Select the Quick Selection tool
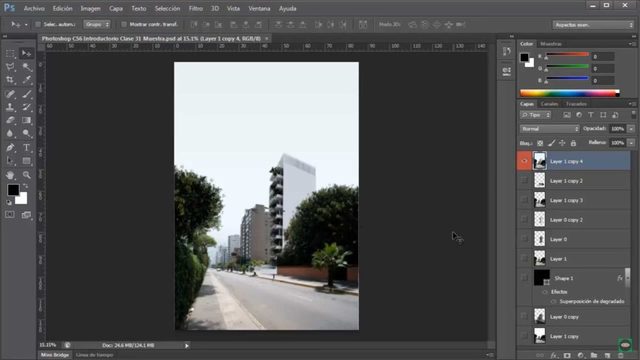The width and height of the screenshot is (640, 360). [27, 67]
